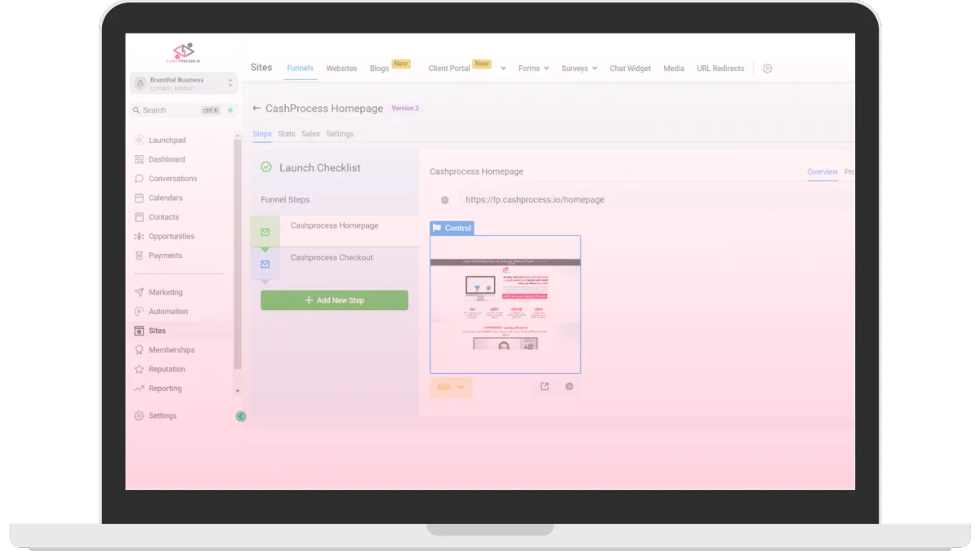The width and height of the screenshot is (980, 551).
Task: Open the Client Portal tab
Action: pos(449,69)
